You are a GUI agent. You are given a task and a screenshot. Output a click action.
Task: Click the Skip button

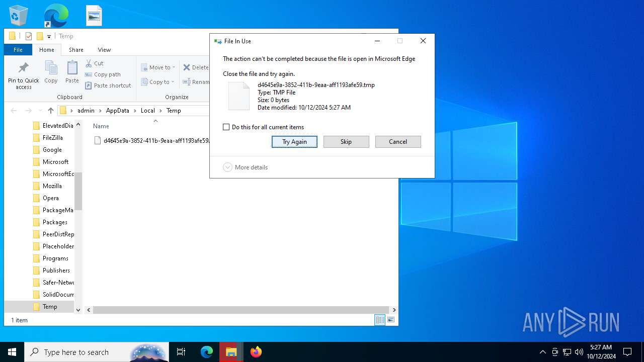(x=346, y=142)
